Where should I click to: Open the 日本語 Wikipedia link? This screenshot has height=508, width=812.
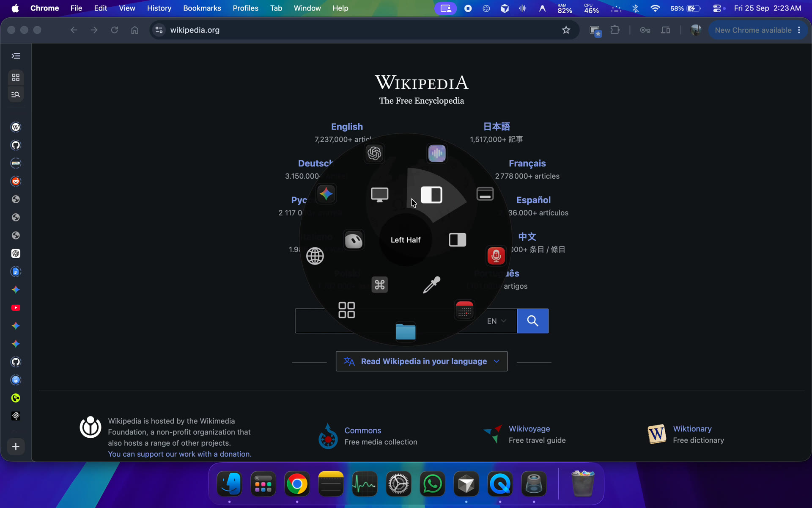tap(497, 127)
